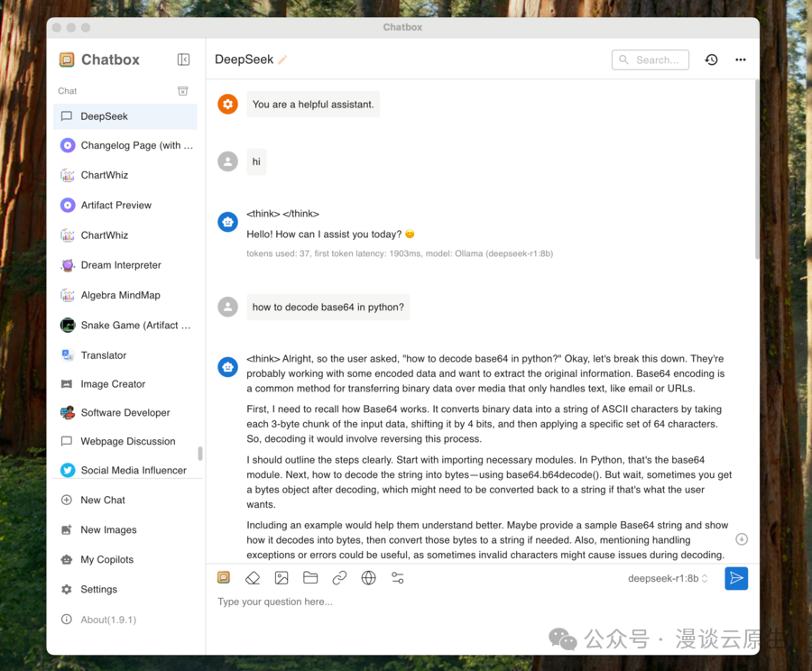This screenshot has height=671, width=812.
Task: Open chat history with the clock icon
Action: coord(712,60)
